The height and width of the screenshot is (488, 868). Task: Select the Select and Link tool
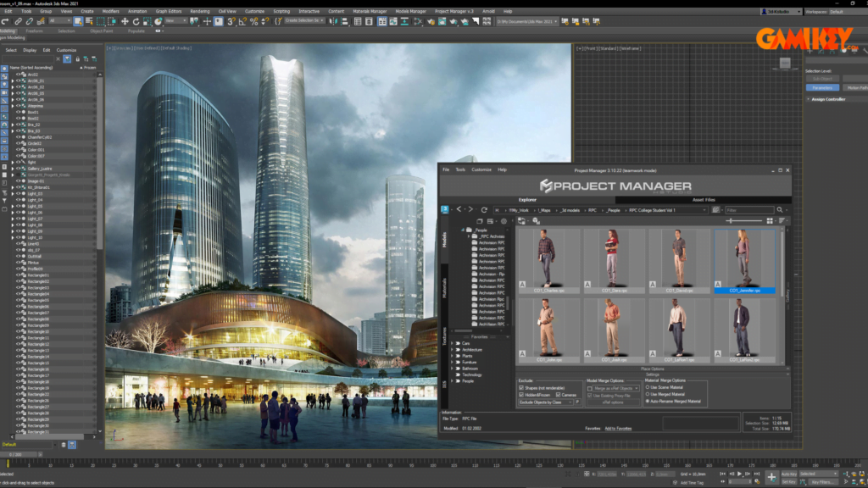18,21
